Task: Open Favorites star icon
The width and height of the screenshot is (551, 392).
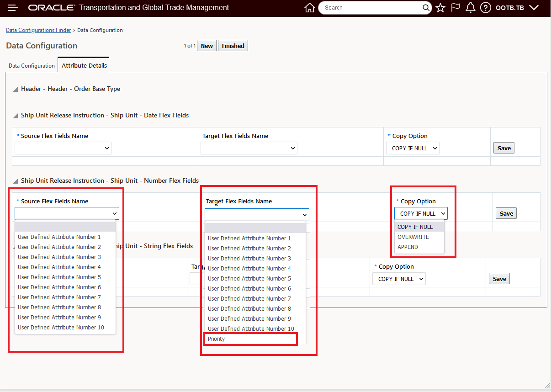Action: (440, 8)
